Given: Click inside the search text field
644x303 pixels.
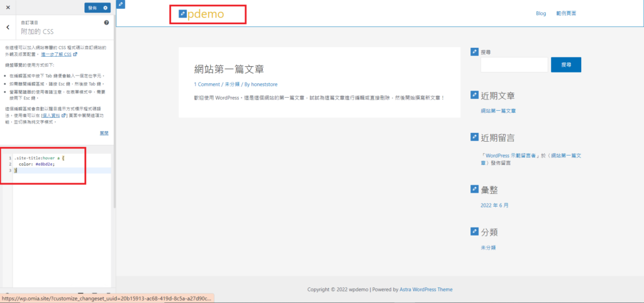Looking at the screenshot, I should [x=514, y=65].
